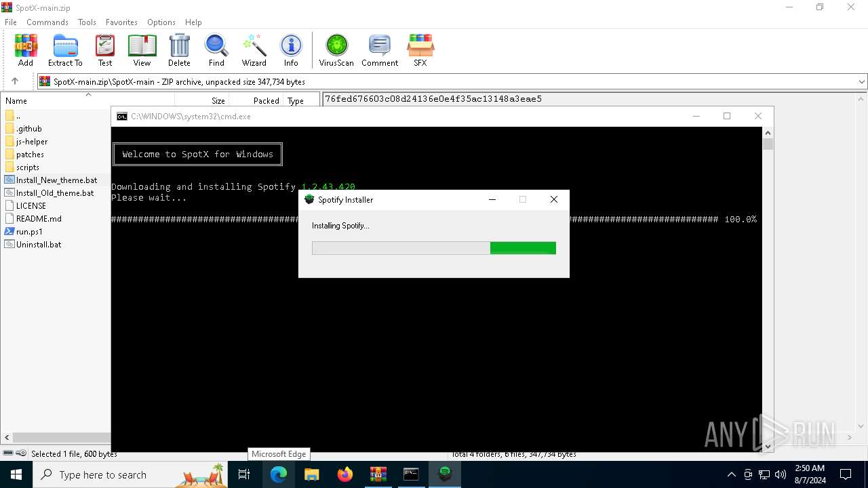Screen dimensions: 868x488
Task: Show hidden system tray icons
Action: [x=731, y=474]
